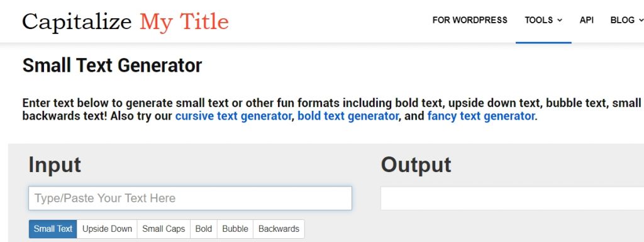Screen dimensions: 644x242
Task: Go to the API page
Action: click(587, 20)
